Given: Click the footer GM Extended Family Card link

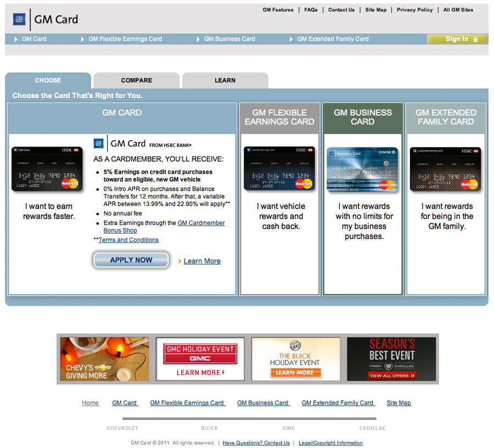Looking at the screenshot, I should click(x=338, y=403).
